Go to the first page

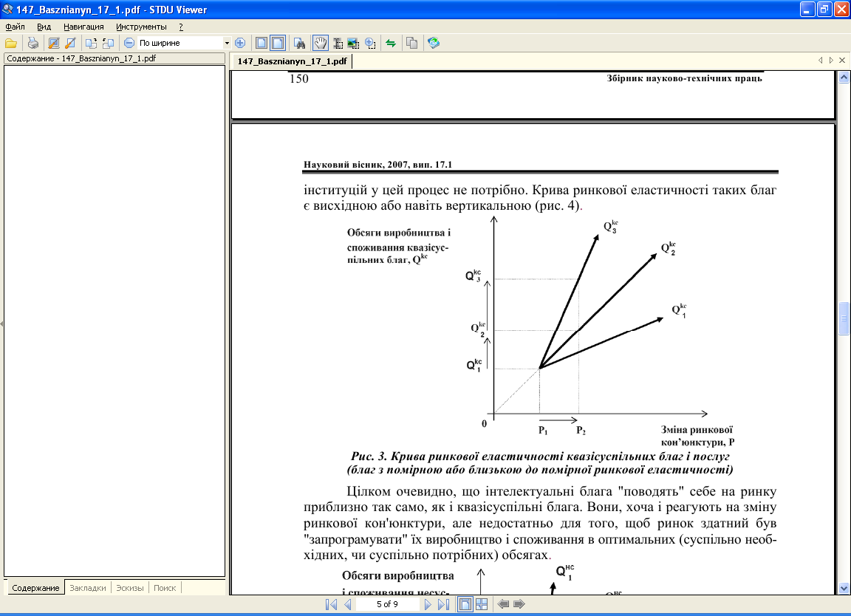(x=331, y=604)
